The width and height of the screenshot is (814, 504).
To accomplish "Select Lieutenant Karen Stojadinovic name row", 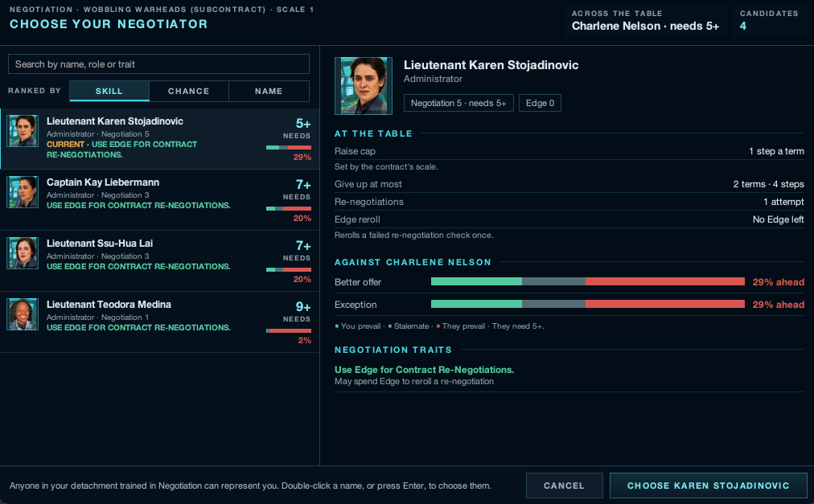I will [x=159, y=139].
